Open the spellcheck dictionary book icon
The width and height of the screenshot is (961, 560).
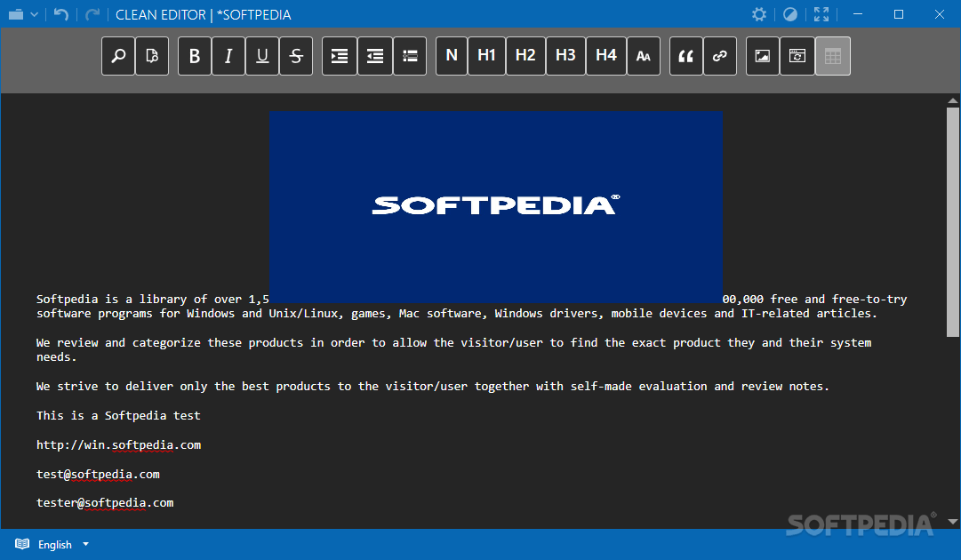click(x=22, y=544)
